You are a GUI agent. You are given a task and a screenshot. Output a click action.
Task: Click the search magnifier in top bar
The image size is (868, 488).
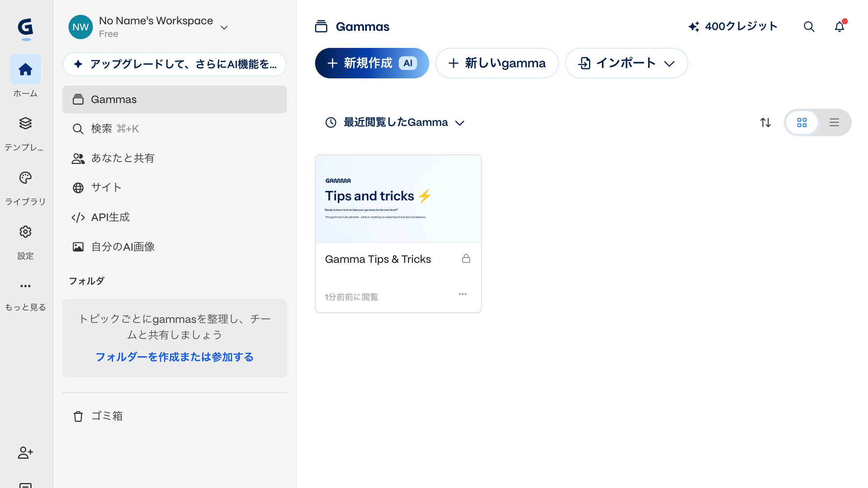(x=809, y=27)
